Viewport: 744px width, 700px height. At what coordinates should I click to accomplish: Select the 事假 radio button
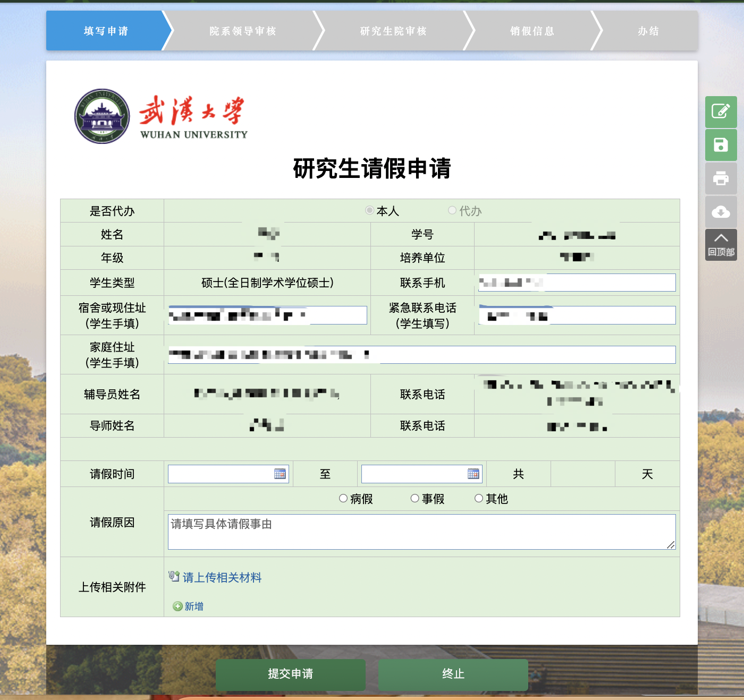[x=415, y=498]
